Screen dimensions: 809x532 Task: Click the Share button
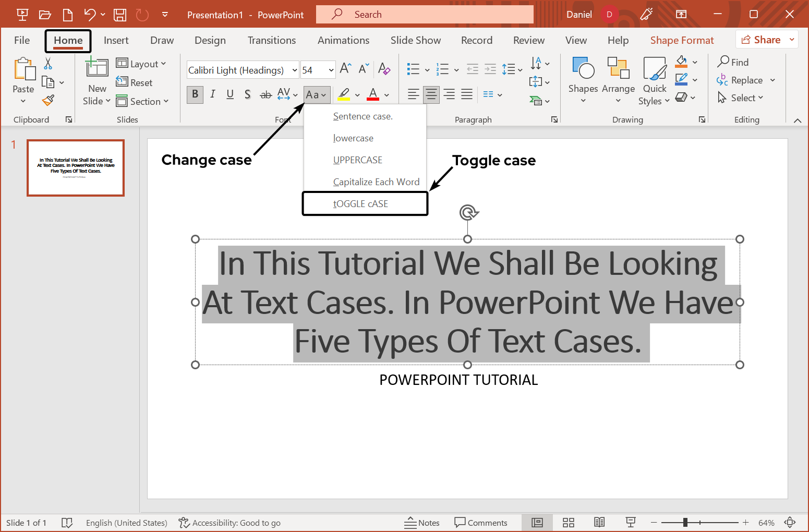click(761, 40)
